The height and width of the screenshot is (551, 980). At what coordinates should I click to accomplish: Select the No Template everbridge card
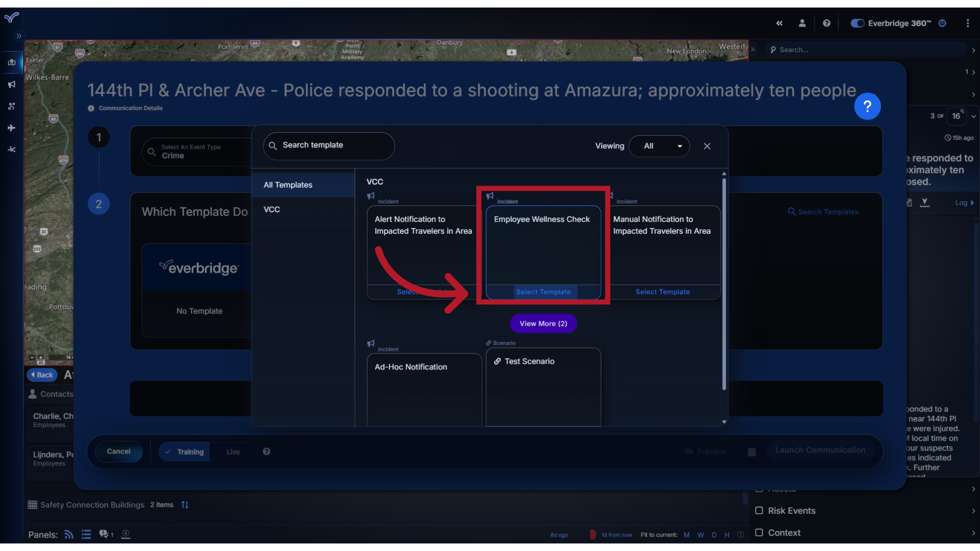[197, 290]
